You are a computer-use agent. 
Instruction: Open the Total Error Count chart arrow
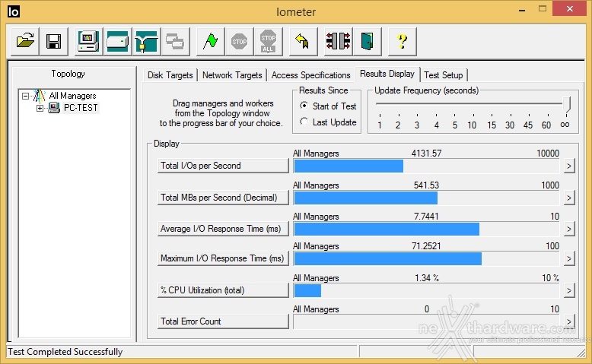tap(569, 321)
